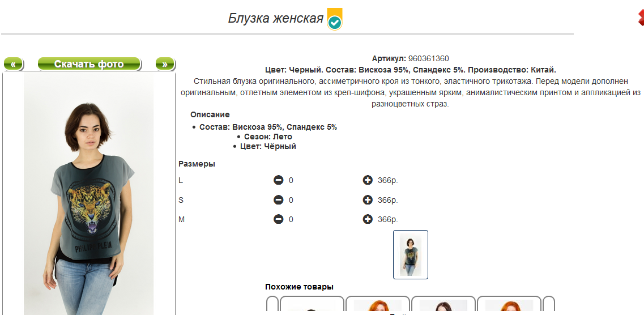Open the third similar product card

pyautogui.click(x=443, y=305)
